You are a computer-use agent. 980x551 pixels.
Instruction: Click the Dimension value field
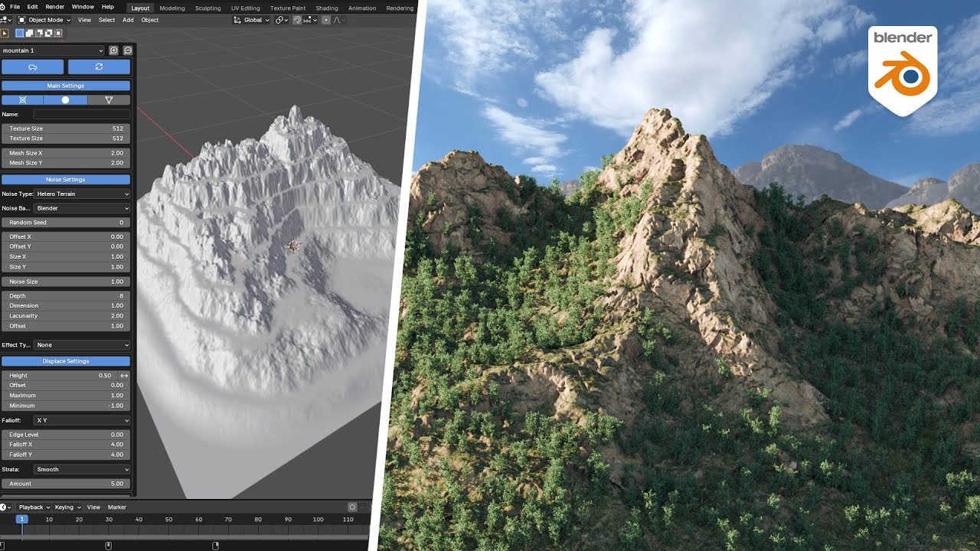[x=66, y=305]
